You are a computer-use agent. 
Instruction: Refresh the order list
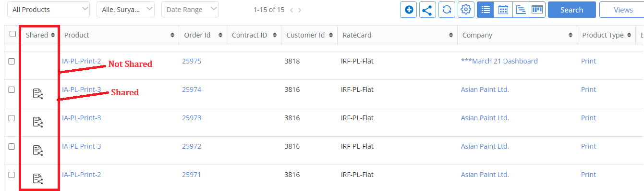447,10
